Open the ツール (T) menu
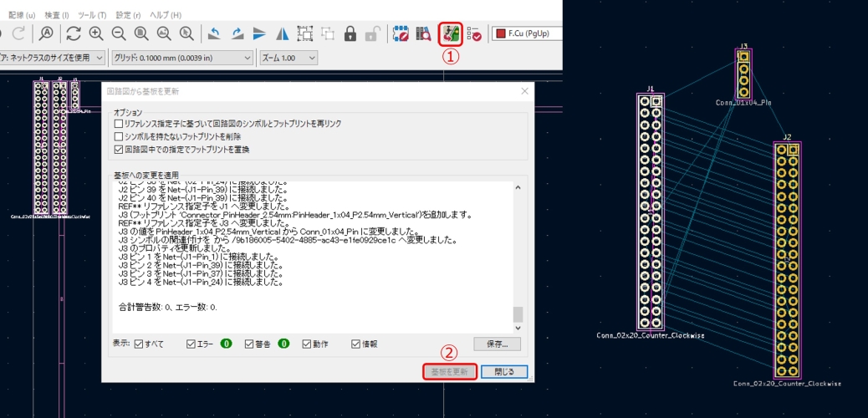 (x=90, y=15)
